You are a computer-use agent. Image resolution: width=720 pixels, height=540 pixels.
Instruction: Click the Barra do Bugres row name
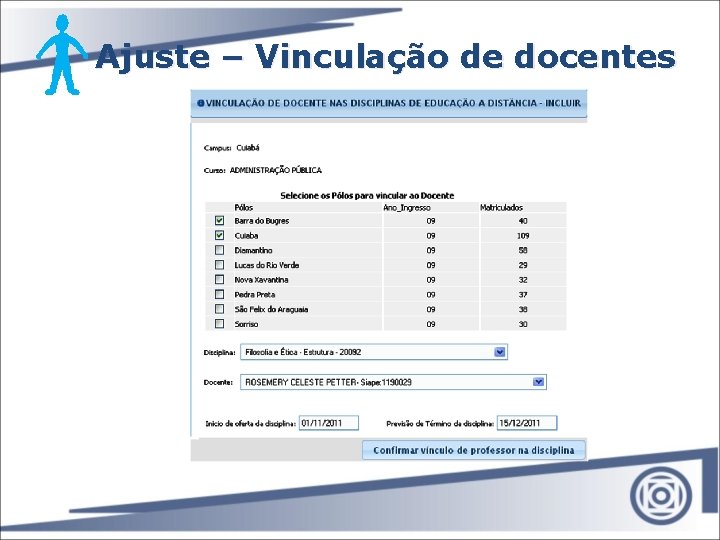tap(262, 221)
